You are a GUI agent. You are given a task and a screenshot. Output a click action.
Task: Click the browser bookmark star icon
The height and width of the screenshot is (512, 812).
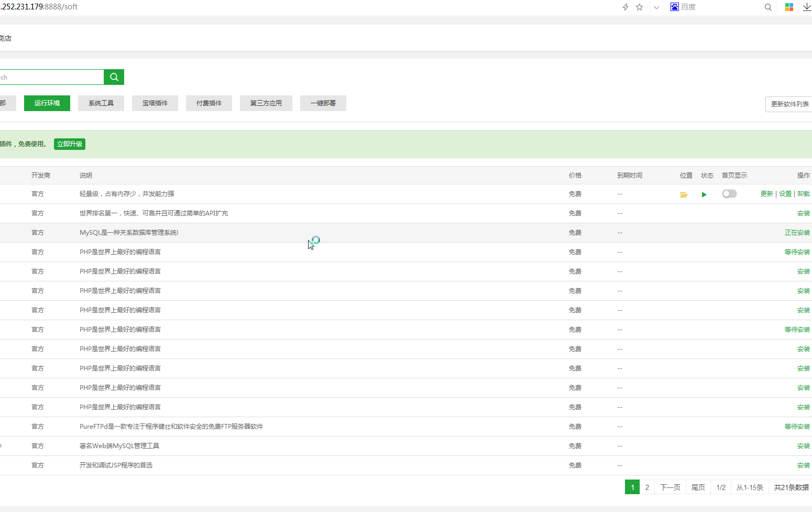pos(639,7)
